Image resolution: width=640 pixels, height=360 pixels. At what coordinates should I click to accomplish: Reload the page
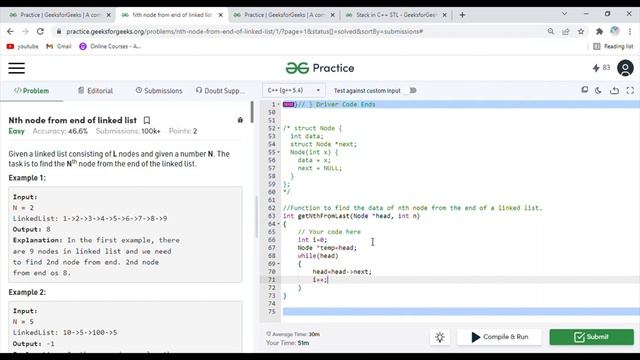(x=40, y=31)
